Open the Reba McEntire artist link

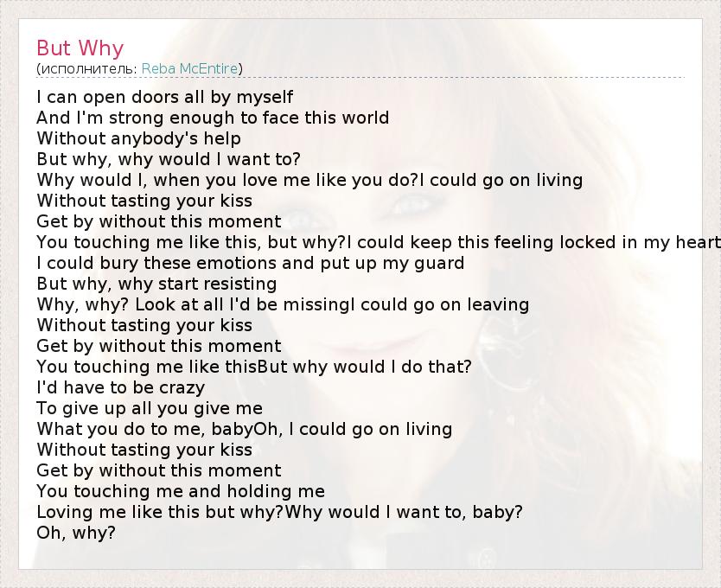[189, 68]
